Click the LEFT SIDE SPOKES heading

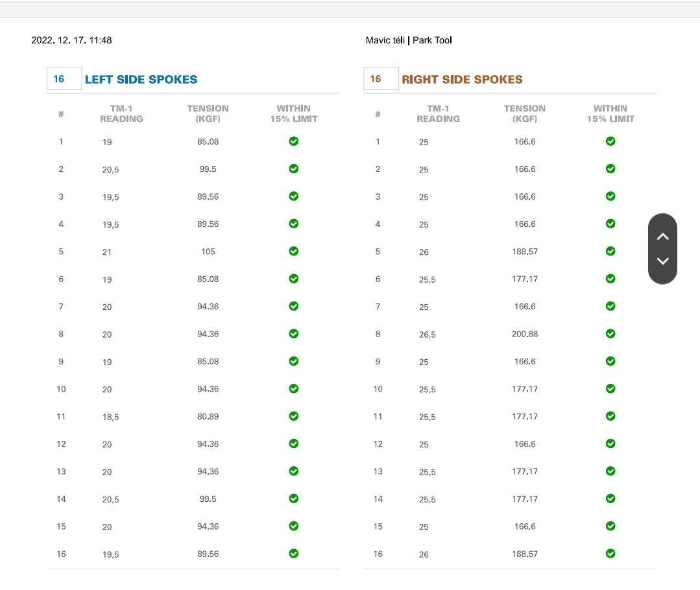coord(141,80)
